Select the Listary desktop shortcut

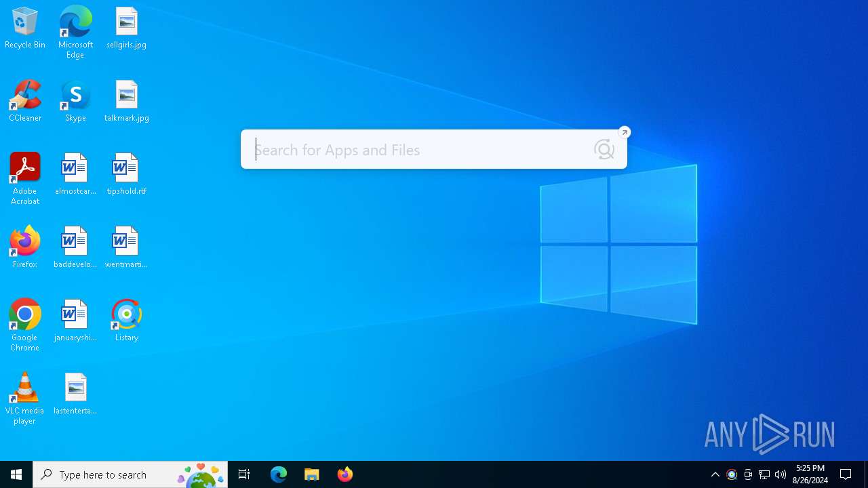click(126, 321)
